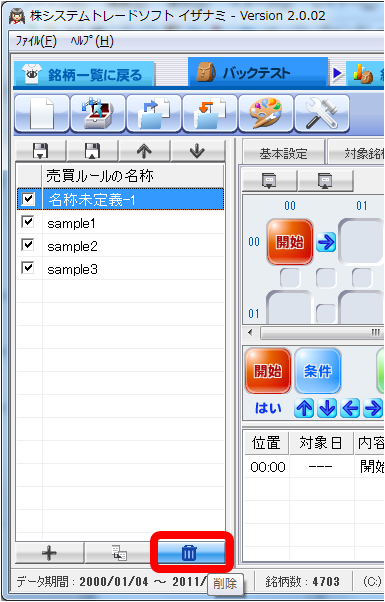The image size is (385, 602).
Task: Click the import folder toolbar icon
Action: (210, 114)
